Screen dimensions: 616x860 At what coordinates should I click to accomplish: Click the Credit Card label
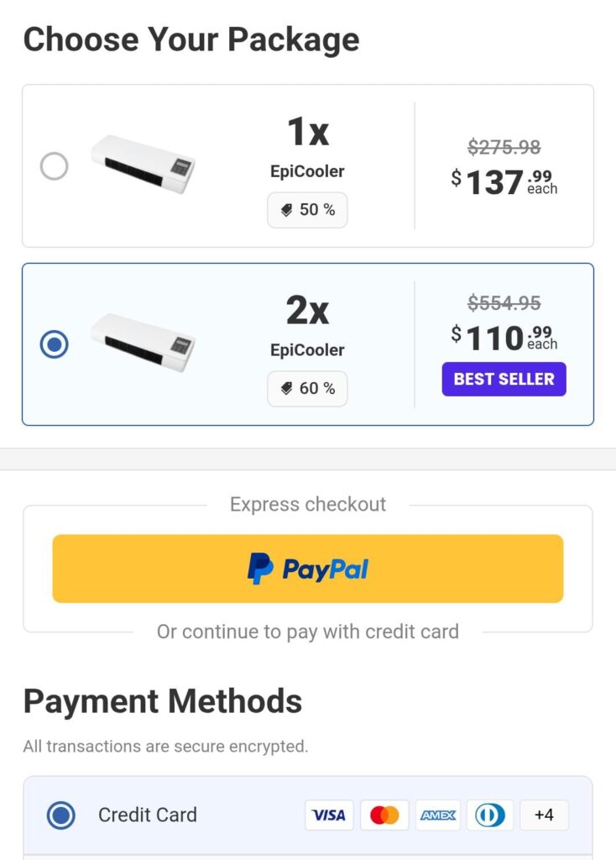point(148,815)
